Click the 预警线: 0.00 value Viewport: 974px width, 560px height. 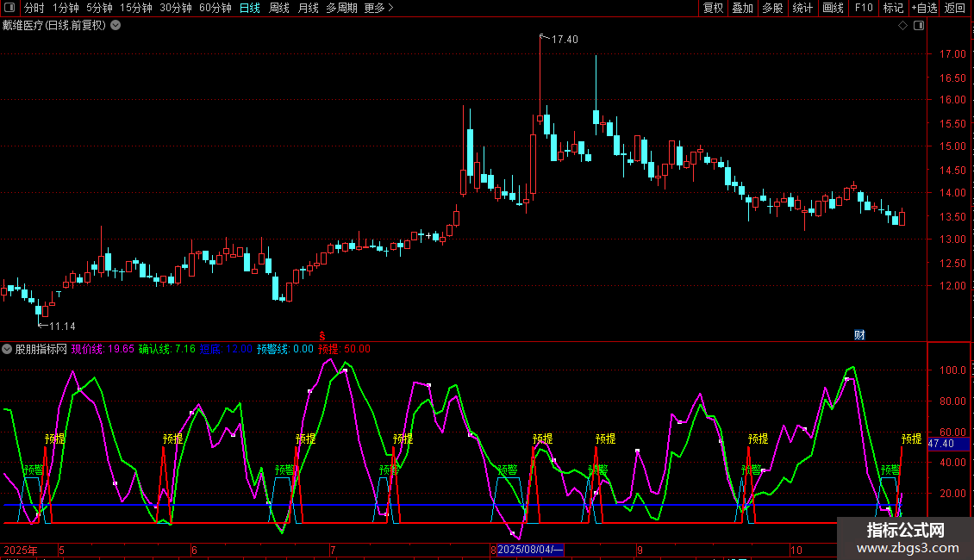(x=285, y=350)
